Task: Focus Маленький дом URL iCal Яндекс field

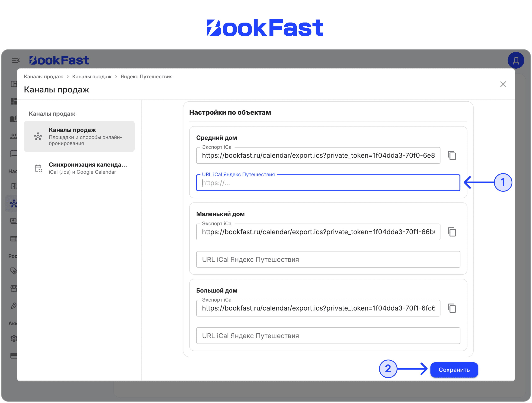Action: click(328, 259)
